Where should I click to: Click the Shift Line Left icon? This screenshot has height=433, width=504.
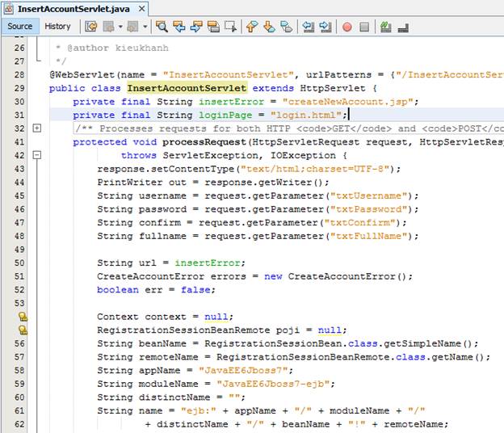tap(309, 27)
